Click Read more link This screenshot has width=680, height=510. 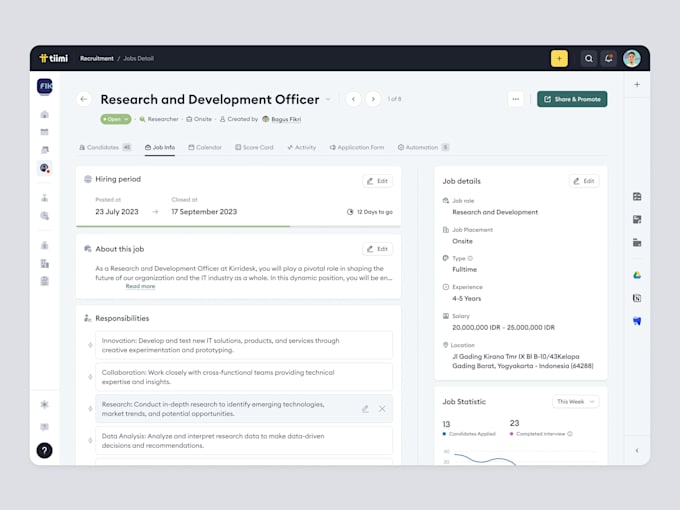pos(140,286)
